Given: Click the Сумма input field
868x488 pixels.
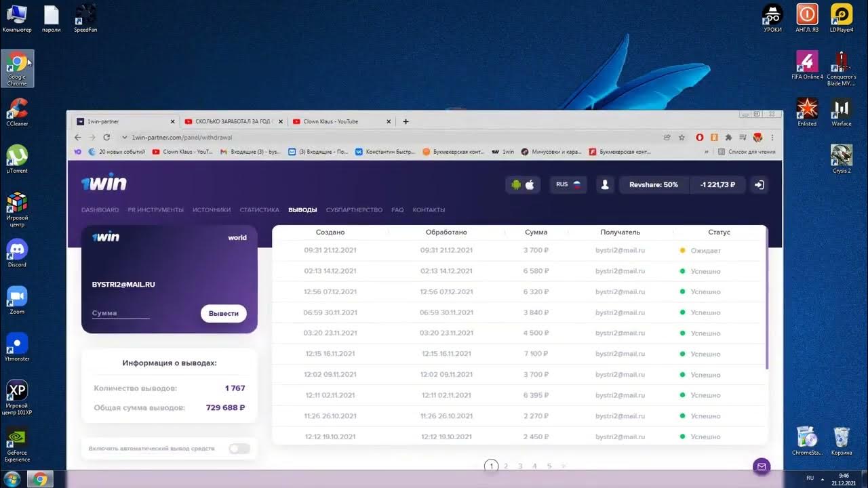Looking at the screenshot, I should point(121,313).
